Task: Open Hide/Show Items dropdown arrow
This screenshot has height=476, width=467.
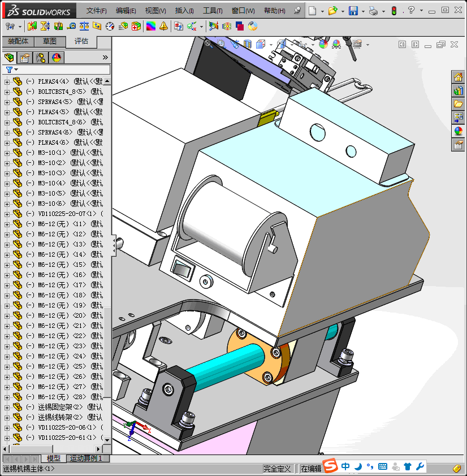Action: tap(313, 45)
